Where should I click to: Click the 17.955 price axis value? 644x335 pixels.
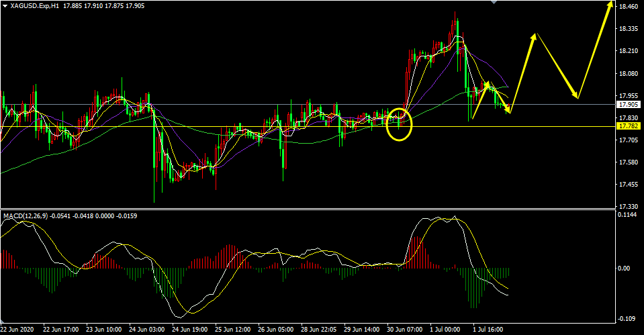(629, 95)
